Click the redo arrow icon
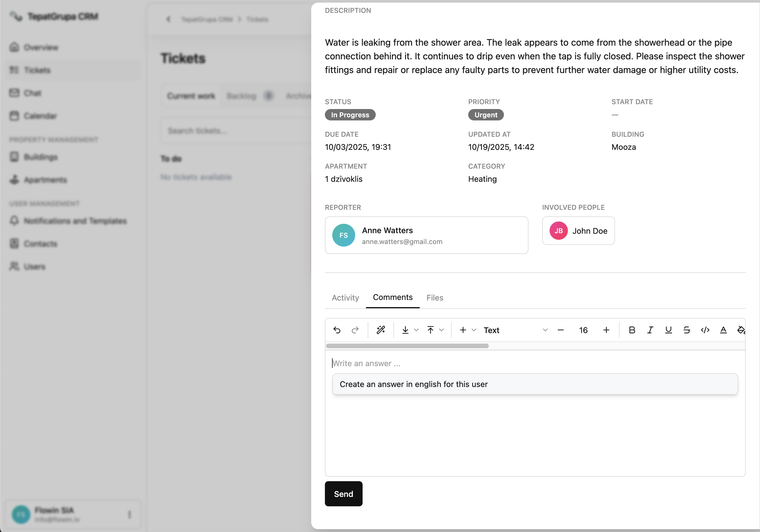The image size is (760, 532). click(x=355, y=330)
